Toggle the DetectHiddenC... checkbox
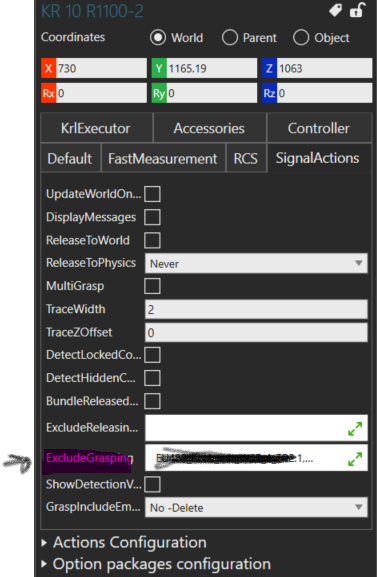Viewport: 377px width, 577px height. tap(152, 378)
